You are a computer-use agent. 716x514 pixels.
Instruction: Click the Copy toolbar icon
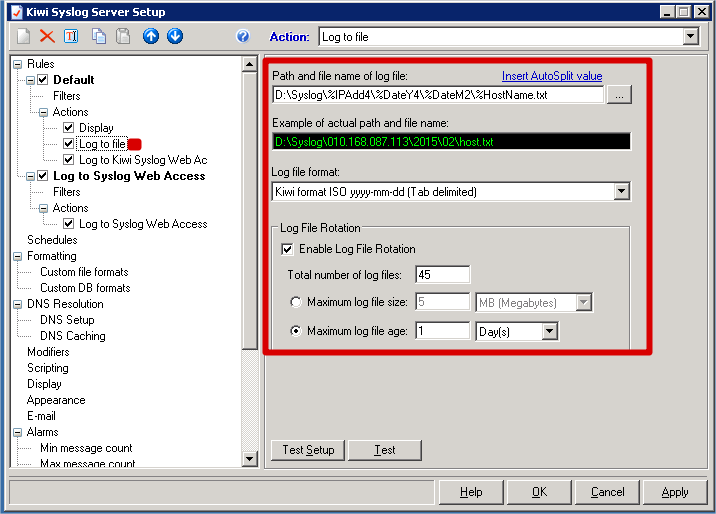coord(99,36)
